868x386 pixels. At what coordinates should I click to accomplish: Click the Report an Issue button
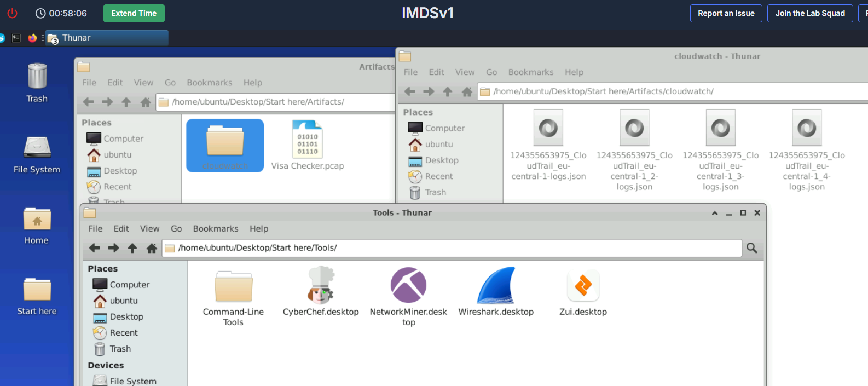click(x=726, y=13)
